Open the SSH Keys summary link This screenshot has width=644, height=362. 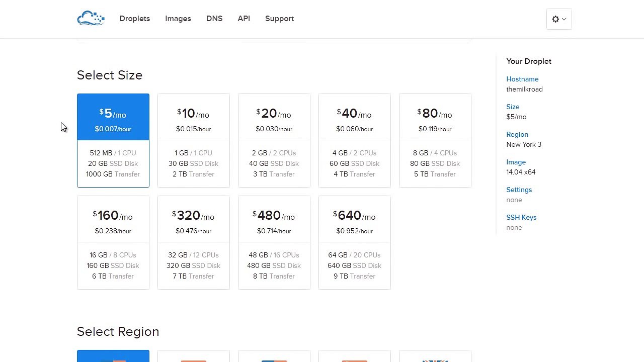[521, 217]
